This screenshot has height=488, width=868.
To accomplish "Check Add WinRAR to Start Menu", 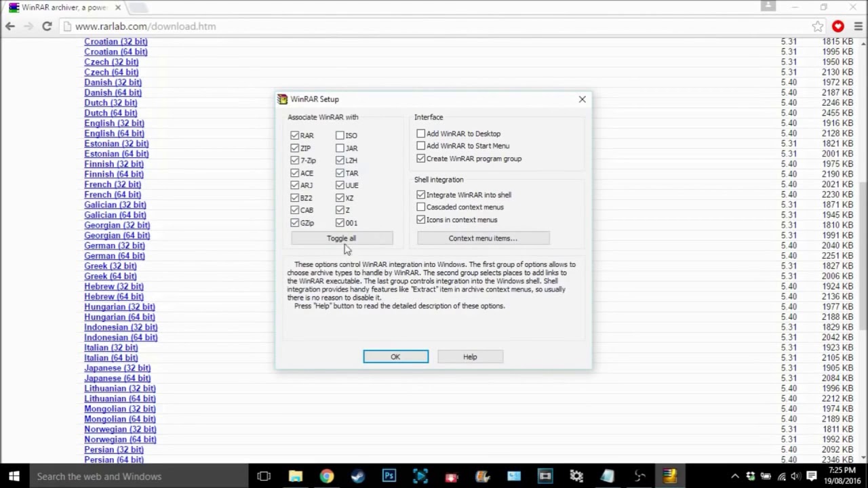I will point(421,146).
